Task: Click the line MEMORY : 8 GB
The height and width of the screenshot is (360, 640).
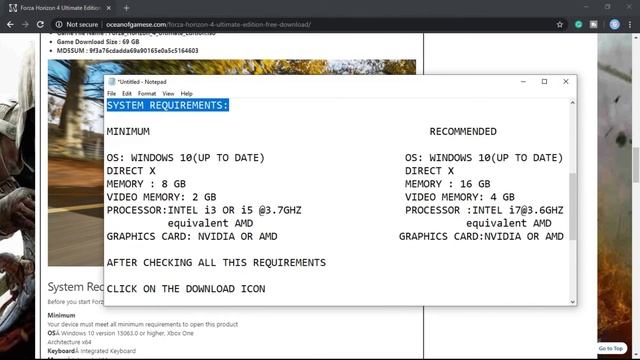Action: click(146, 184)
